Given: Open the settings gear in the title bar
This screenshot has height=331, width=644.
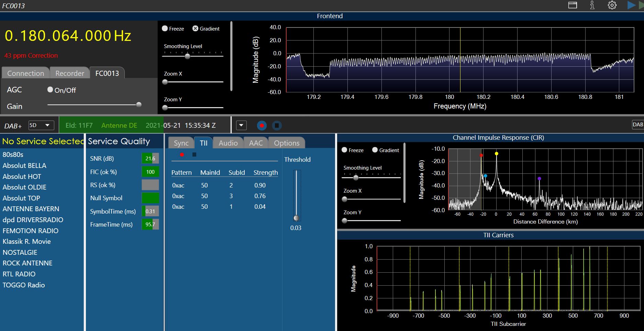Looking at the screenshot, I should (612, 5).
